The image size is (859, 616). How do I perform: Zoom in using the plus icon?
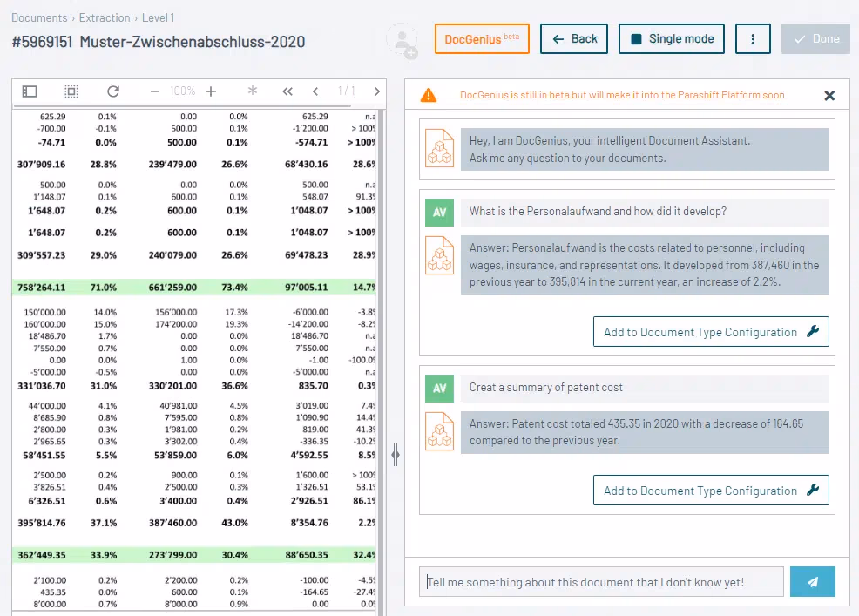211,91
